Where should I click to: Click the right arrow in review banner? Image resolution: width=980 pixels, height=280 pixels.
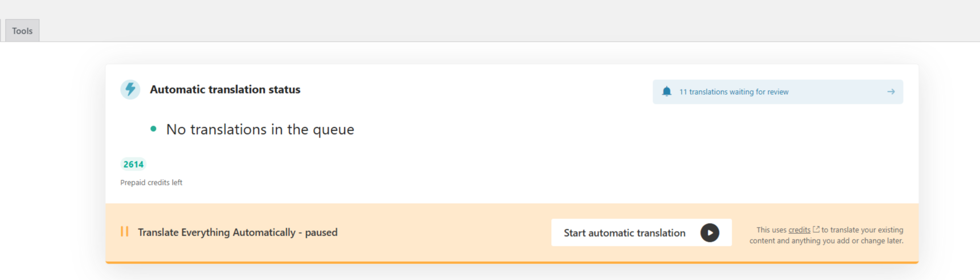891,92
